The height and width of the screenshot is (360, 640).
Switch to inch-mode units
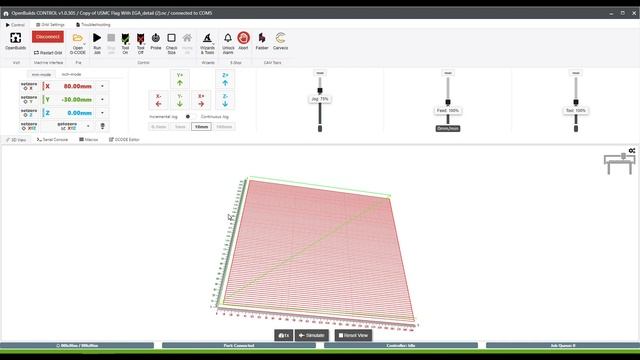[71, 74]
